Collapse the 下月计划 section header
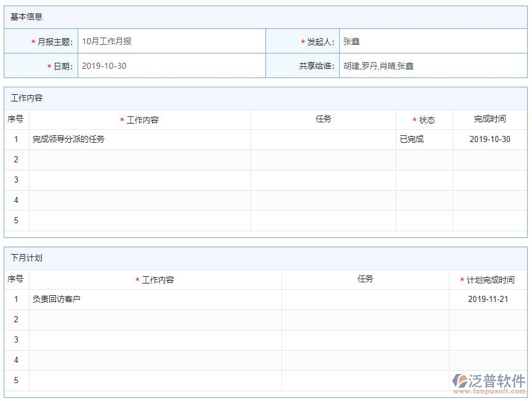This screenshot has height=401, width=532. (x=26, y=258)
